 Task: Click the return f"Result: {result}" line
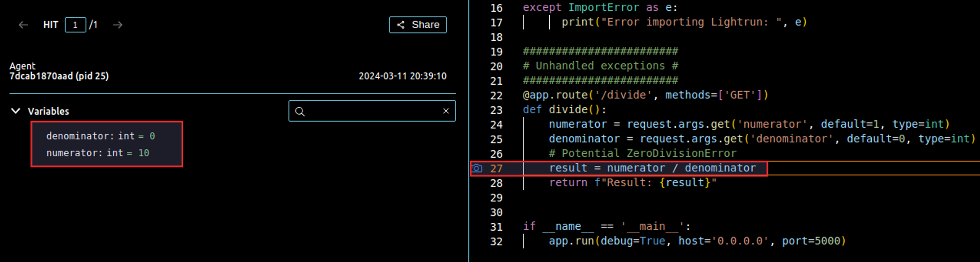point(632,183)
